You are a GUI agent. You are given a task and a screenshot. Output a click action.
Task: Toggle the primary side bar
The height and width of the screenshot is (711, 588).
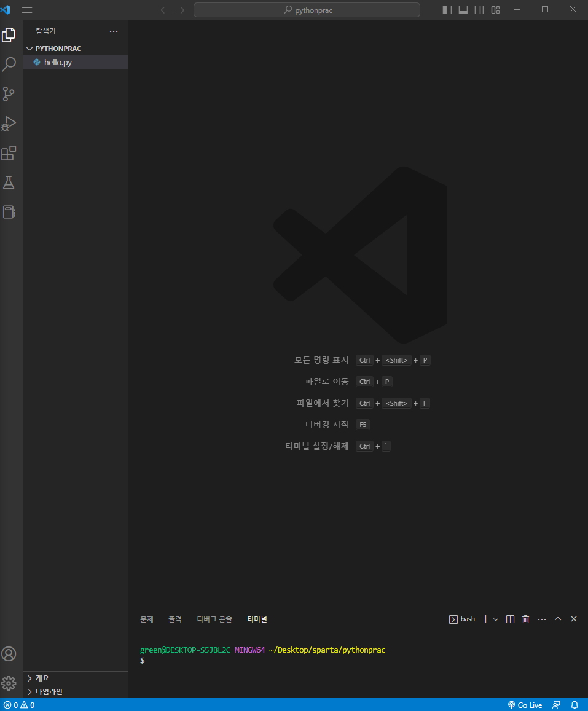[447, 10]
